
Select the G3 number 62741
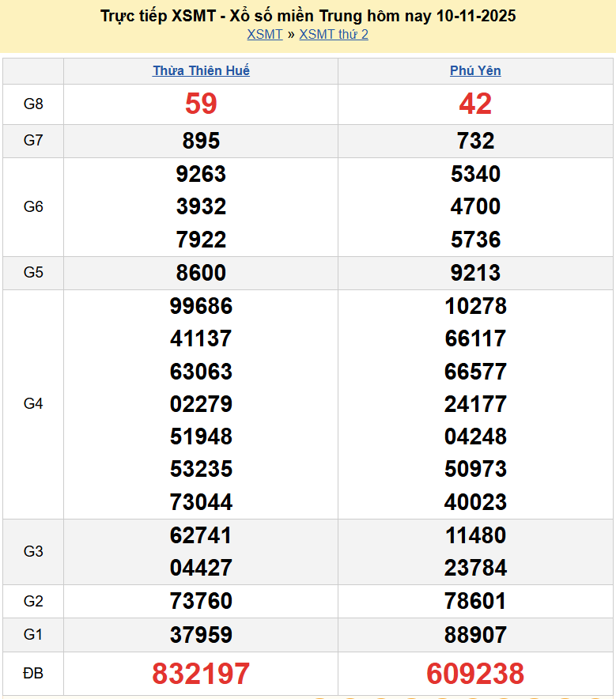[201, 535]
